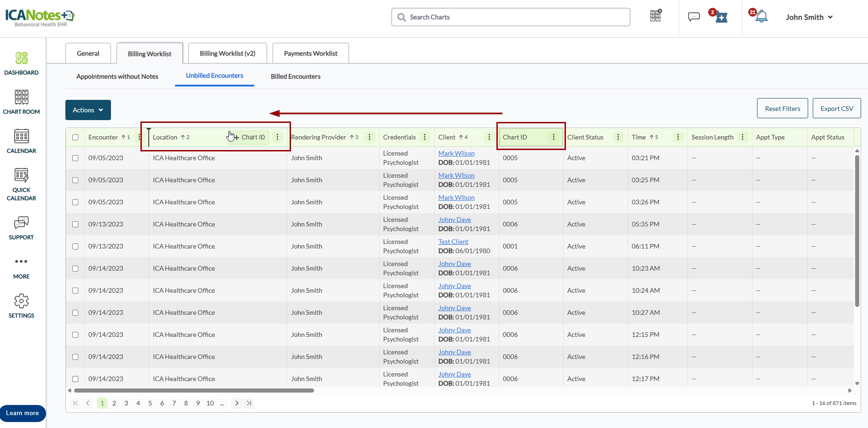This screenshot has width=868, height=428.
Task: Click the horizontal table scrollbar
Action: coord(194,390)
